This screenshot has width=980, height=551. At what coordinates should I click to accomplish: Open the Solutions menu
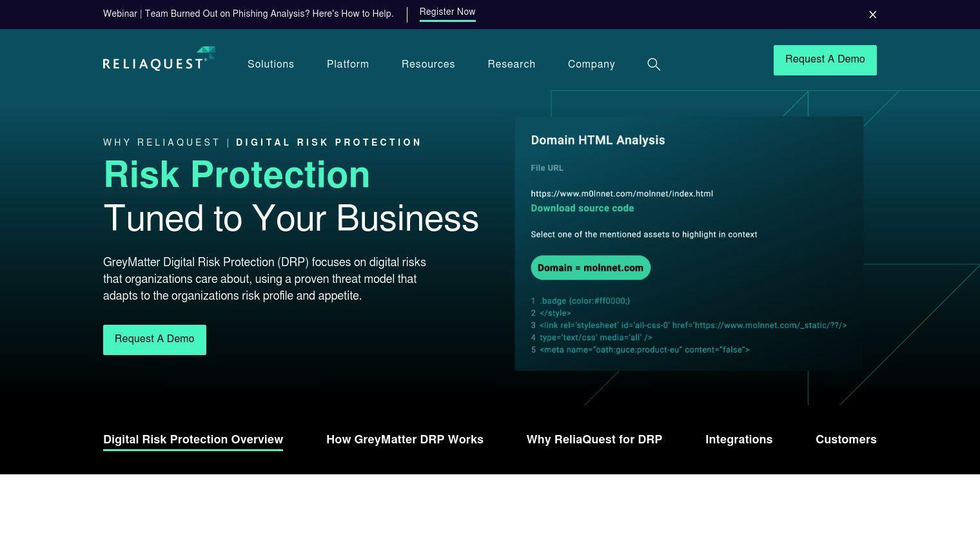tap(271, 64)
